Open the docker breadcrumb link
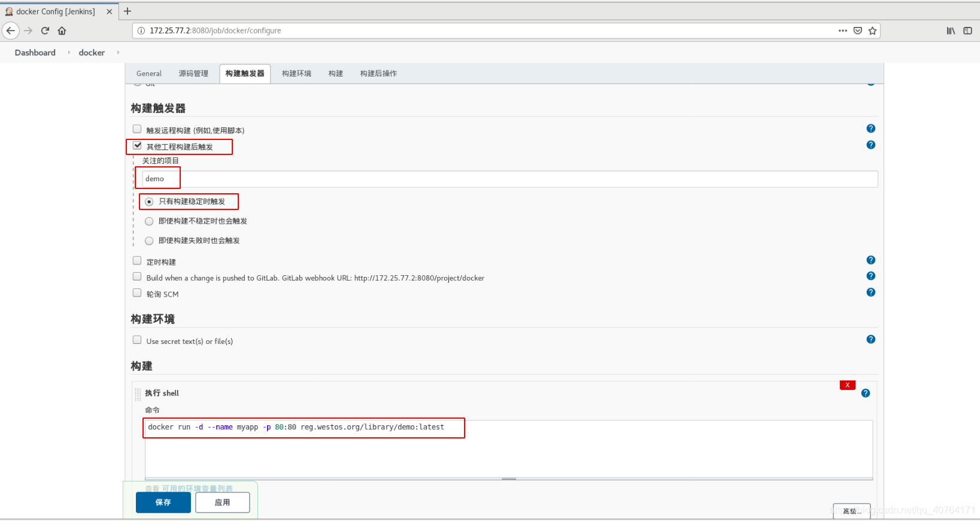This screenshot has width=980, height=521. pyautogui.click(x=92, y=53)
